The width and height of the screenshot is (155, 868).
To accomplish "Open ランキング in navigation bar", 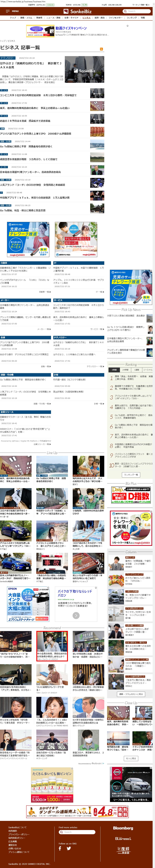I will click(x=132, y=18).
